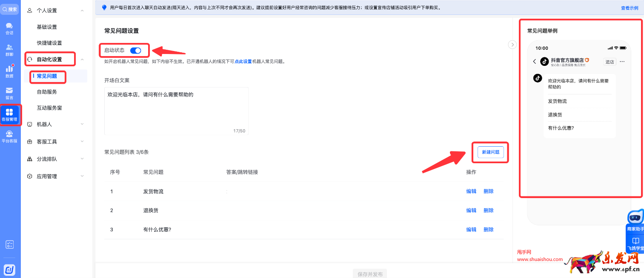Open 留言 messages in left sidebar
Screen dimensions: 644x278
pos(9,92)
